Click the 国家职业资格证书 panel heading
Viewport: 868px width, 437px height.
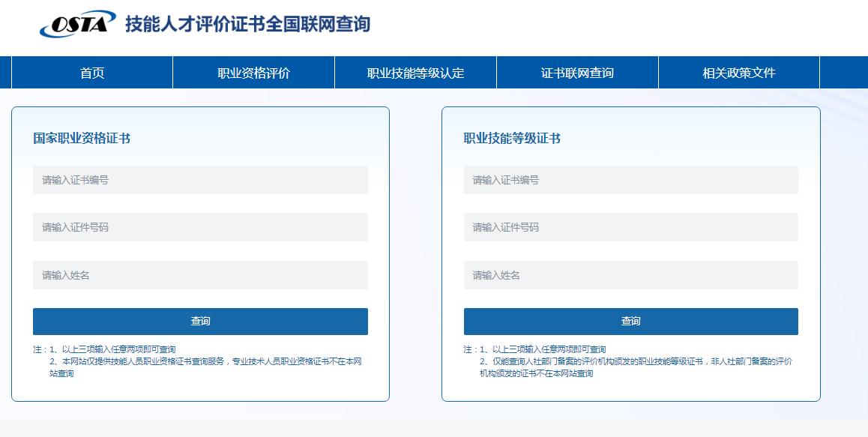coord(82,139)
